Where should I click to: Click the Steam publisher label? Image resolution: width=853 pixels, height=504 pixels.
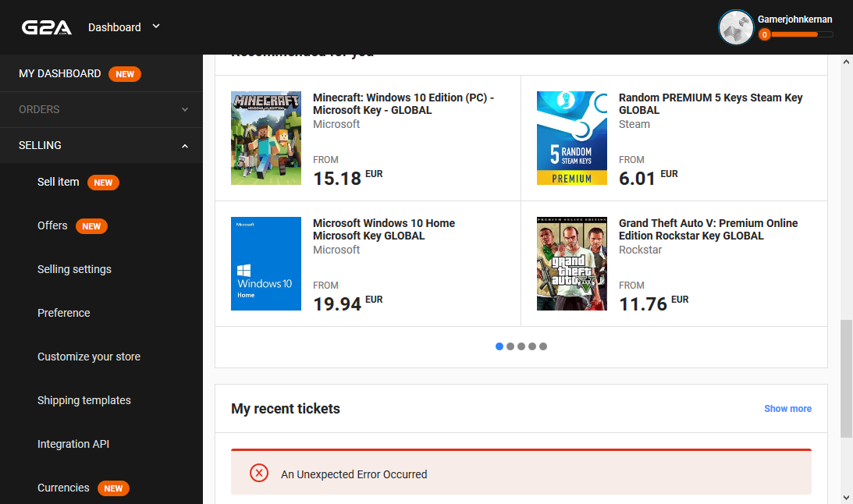(x=634, y=125)
